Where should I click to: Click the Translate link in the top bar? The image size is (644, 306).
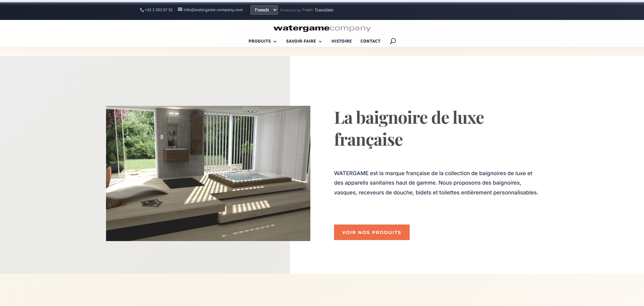[x=325, y=10]
